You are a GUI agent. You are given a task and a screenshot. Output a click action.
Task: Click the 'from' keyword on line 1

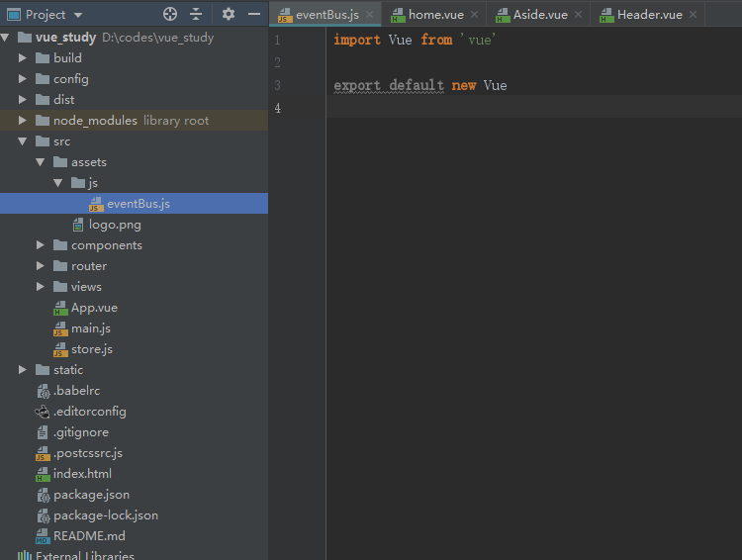(436, 40)
